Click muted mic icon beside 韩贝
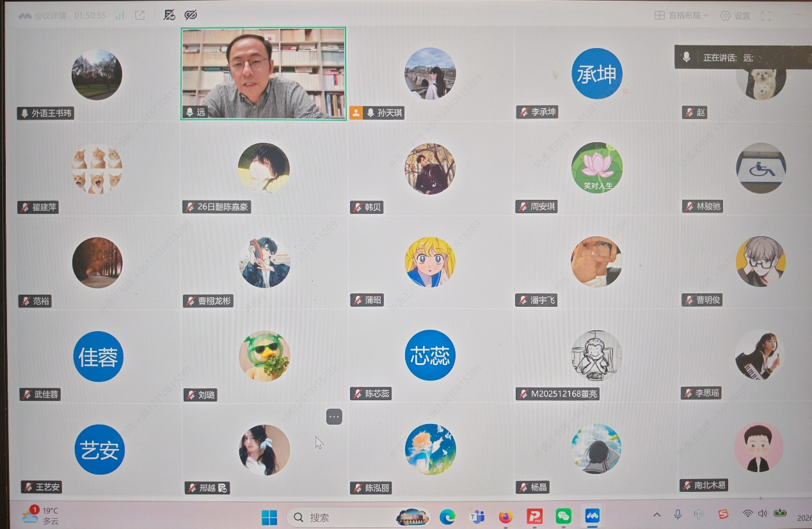Screen dimensions: 812x529 [358, 207]
